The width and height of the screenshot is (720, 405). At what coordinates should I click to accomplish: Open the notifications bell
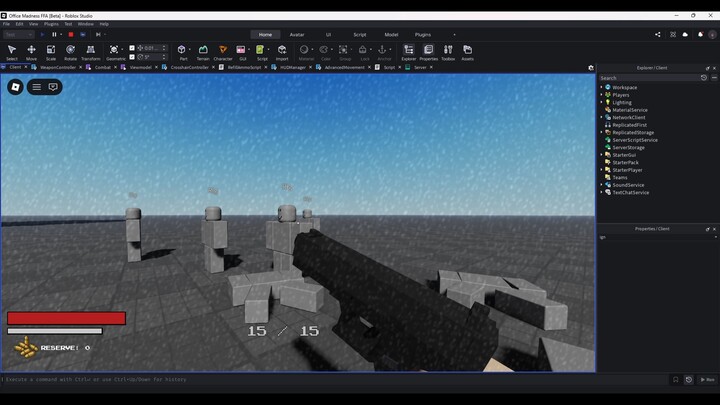[700, 34]
